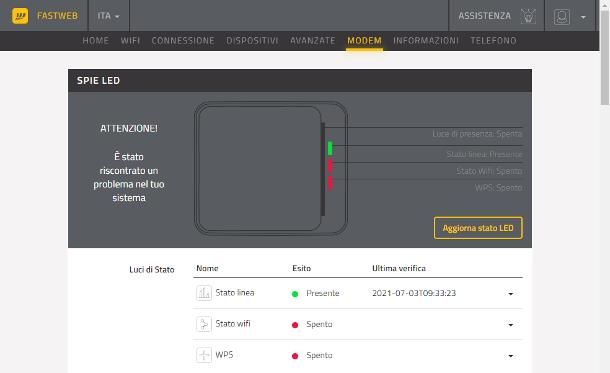
Task: Click the green Presente status dot
Action: (x=295, y=294)
